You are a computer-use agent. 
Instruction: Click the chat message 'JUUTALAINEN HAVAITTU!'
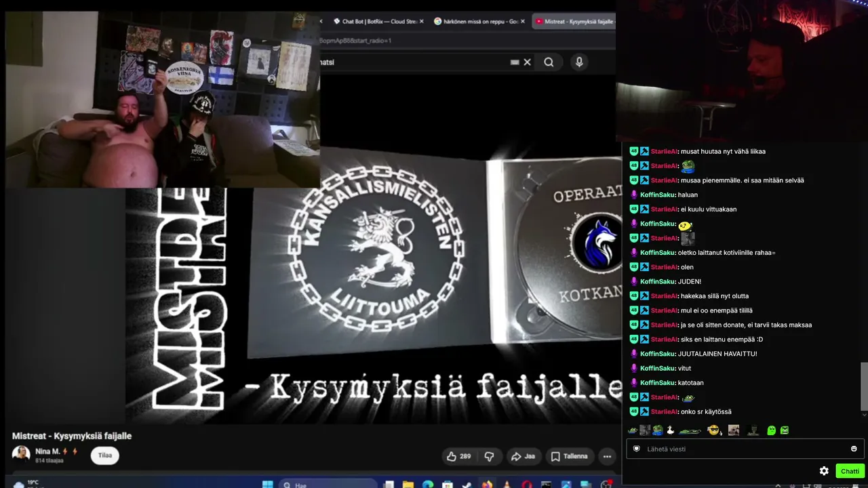[717, 354]
